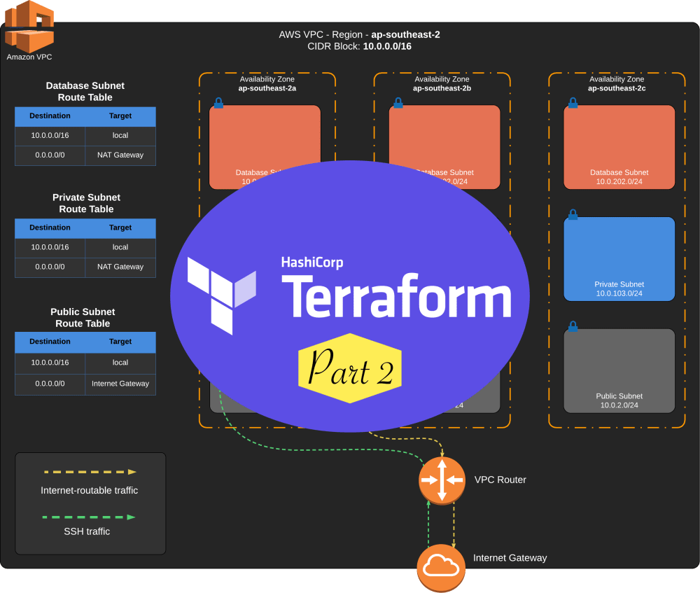700x593 pixels.
Task: Click the Amazon VPC orange cube icon
Action: tap(29, 27)
